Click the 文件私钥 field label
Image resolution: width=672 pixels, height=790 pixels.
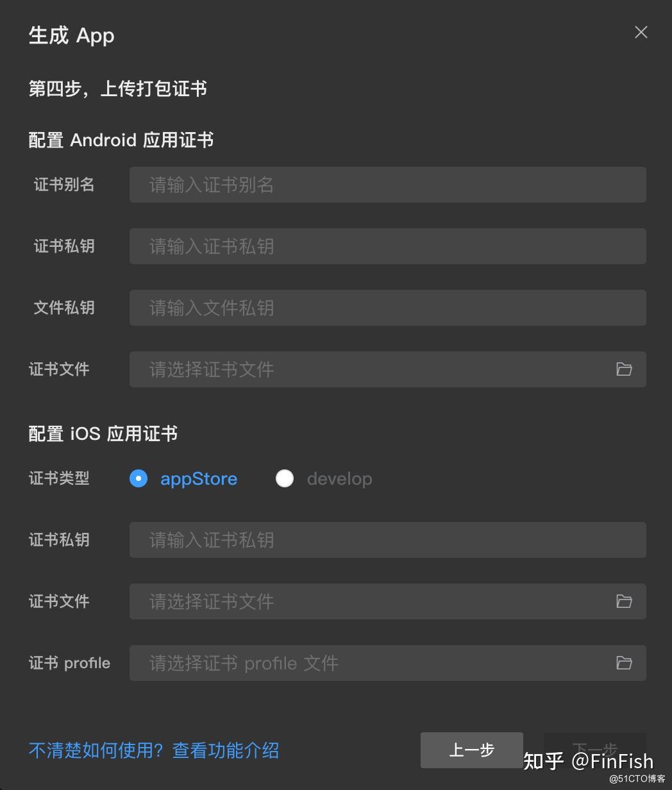tap(64, 308)
